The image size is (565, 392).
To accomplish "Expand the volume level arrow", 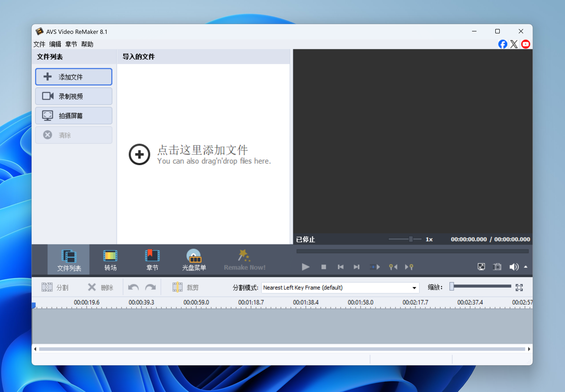I will 526,267.
